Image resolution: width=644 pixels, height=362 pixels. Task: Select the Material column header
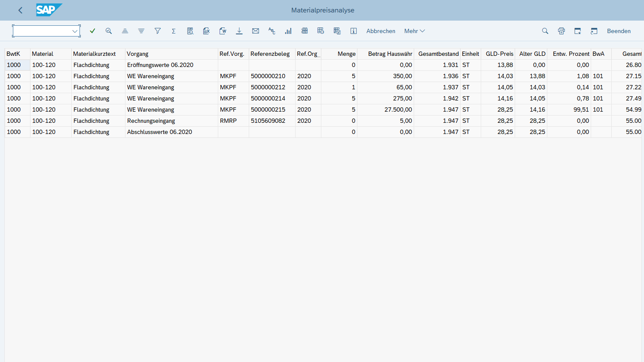pos(51,54)
